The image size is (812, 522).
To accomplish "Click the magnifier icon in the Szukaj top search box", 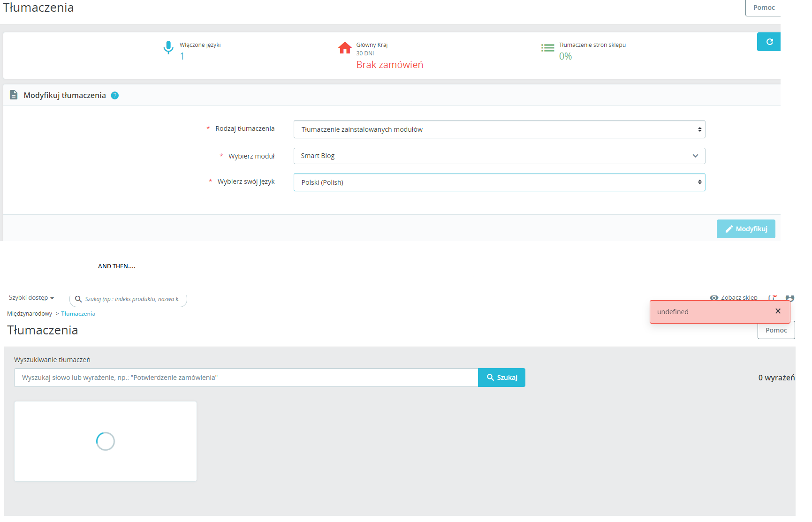I will click(x=78, y=299).
